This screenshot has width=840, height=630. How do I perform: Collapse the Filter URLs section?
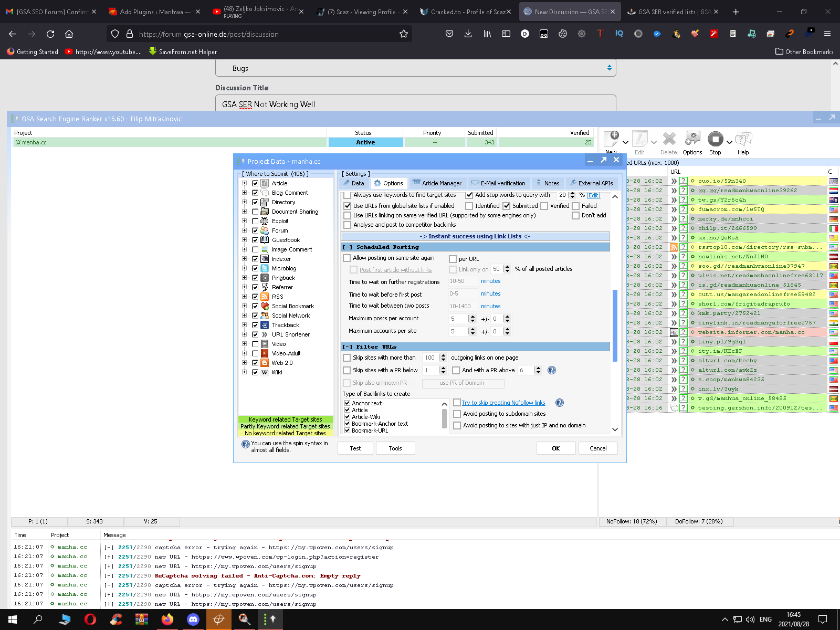coord(348,346)
